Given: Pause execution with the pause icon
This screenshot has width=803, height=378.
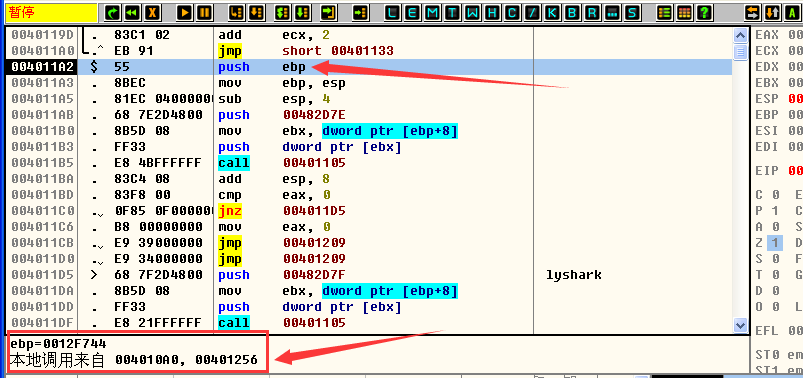Looking at the screenshot, I should [x=204, y=12].
